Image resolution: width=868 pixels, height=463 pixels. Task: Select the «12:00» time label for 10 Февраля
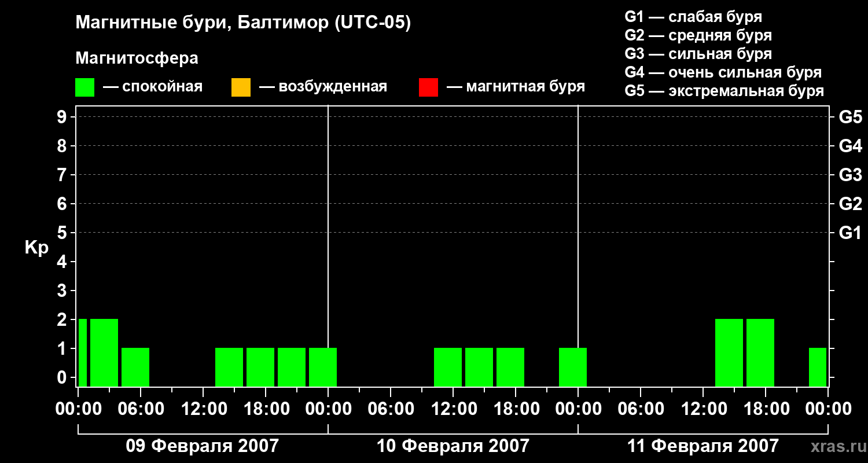point(453,409)
